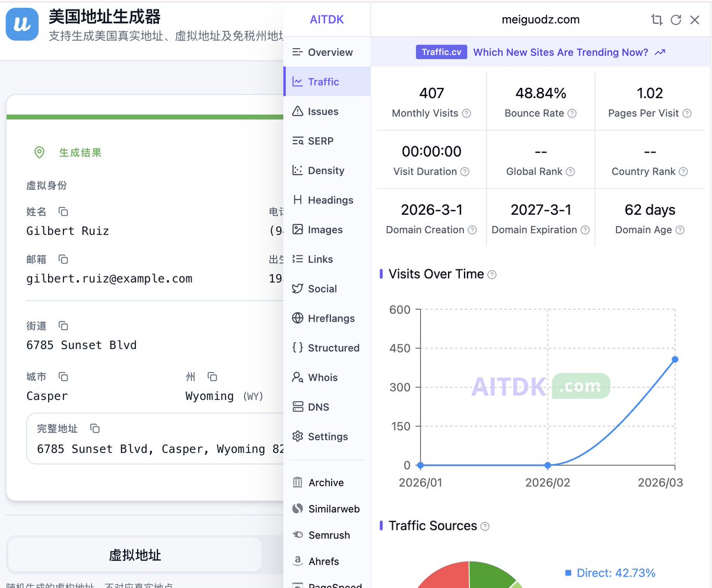Copy the full address
The width and height of the screenshot is (712, 588).
95,428
